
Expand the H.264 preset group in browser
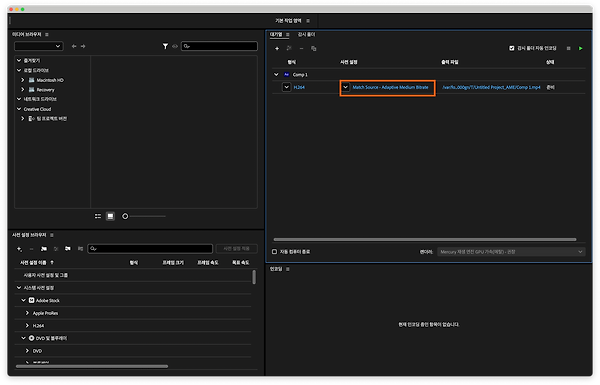pyautogui.click(x=27, y=326)
